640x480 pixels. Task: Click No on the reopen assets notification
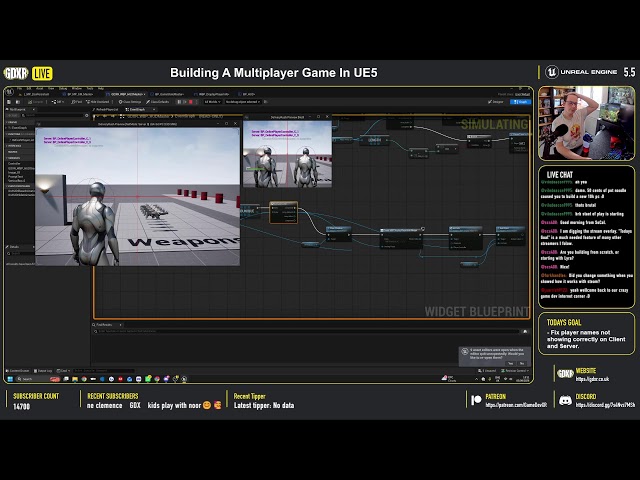point(522,363)
